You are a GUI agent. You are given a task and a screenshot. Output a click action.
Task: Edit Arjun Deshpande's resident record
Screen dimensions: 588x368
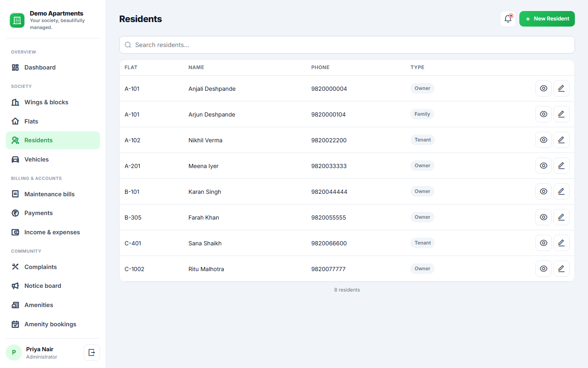pyautogui.click(x=561, y=114)
